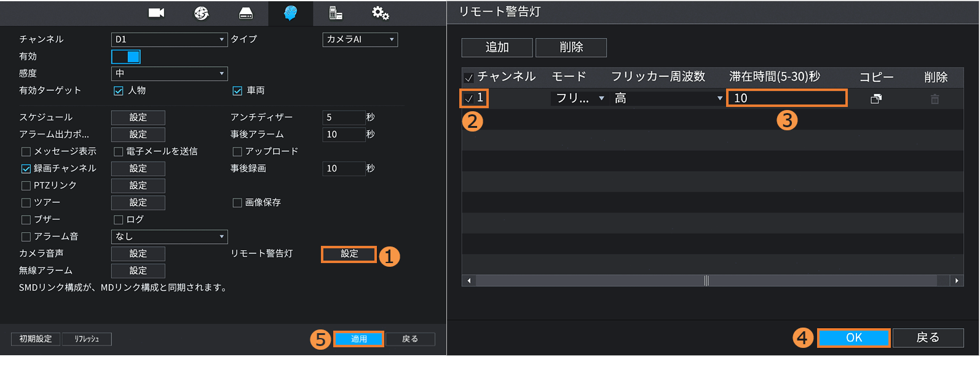The height and width of the screenshot is (370, 980).
Task: Open the account device icon tab
Action: coord(336,13)
